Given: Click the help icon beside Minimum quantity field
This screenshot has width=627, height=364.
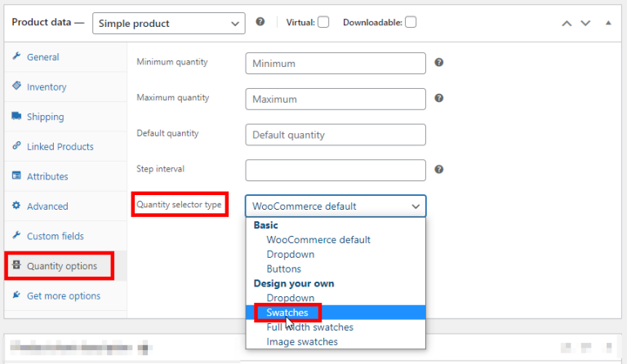Looking at the screenshot, I should pyautogui.click(x=439, y=63).
